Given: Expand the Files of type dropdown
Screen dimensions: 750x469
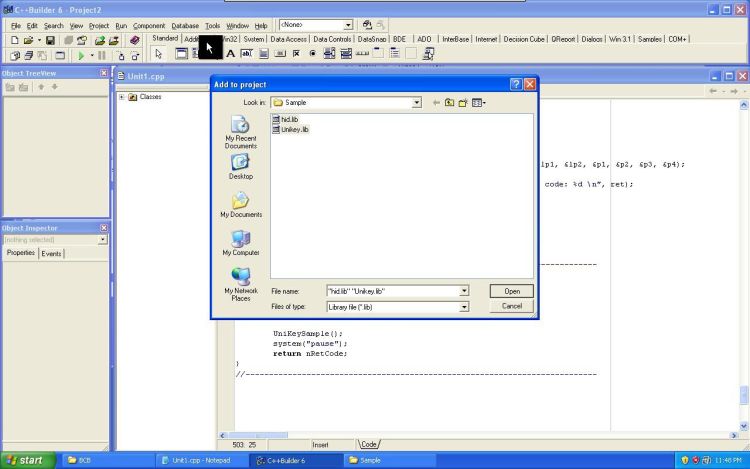Looking at the screenshot, I should [x=464, y=307].
